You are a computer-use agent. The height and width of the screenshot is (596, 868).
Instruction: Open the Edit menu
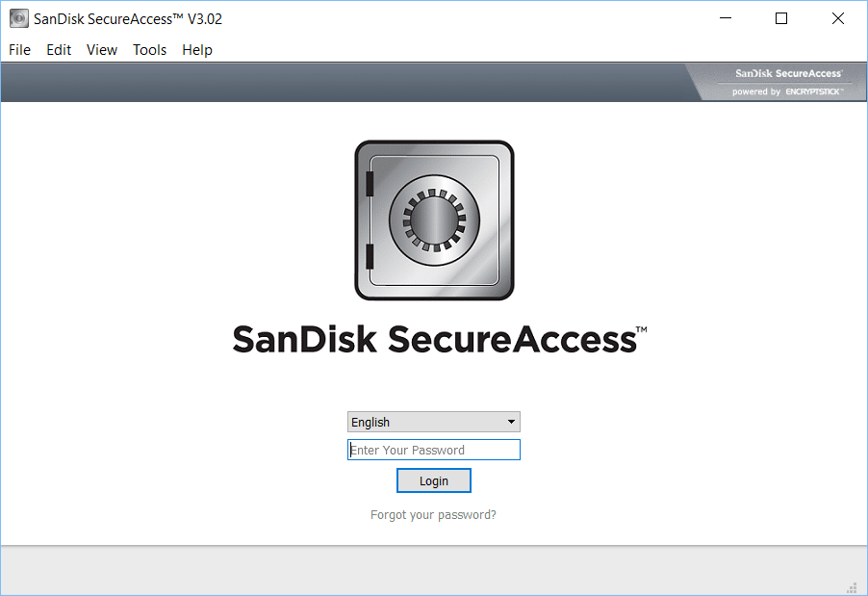coord(59,50)
